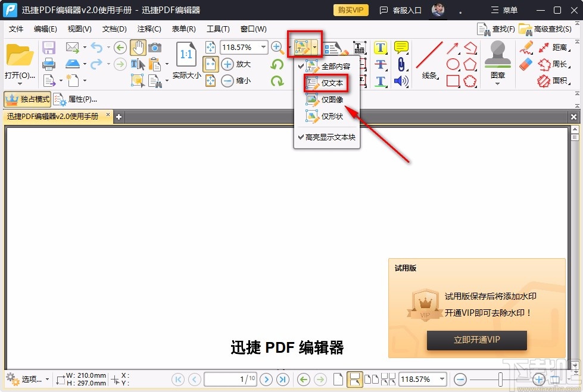Take a snapshot with the camera tool
This screenshot has width=583, height=392.
click(155, 48)
